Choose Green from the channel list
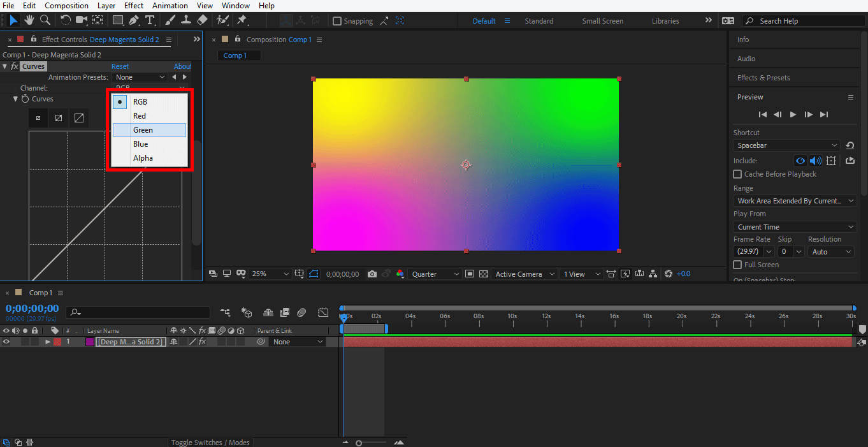This screenshot has width=868, height=447. click(x=143, y=130)
